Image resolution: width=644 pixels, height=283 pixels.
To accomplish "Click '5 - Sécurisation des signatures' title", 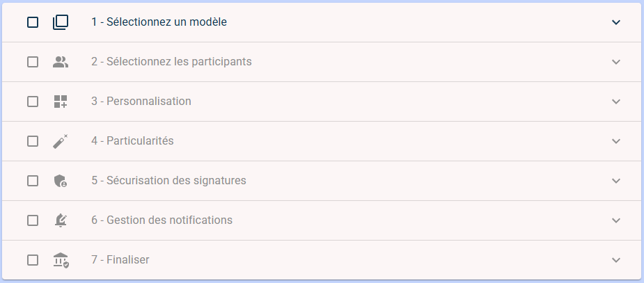I will [x=168, y=181].
